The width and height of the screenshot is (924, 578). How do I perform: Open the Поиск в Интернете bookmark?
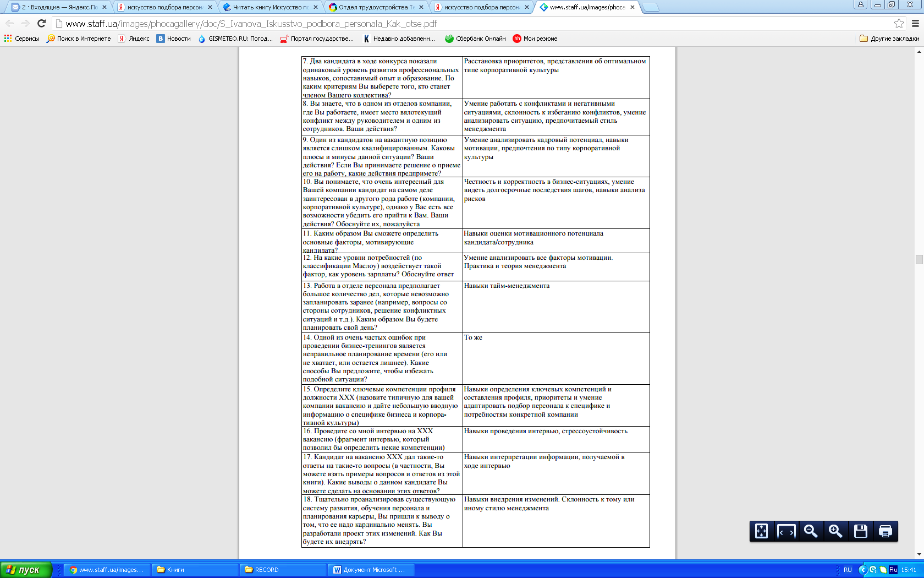79,39
